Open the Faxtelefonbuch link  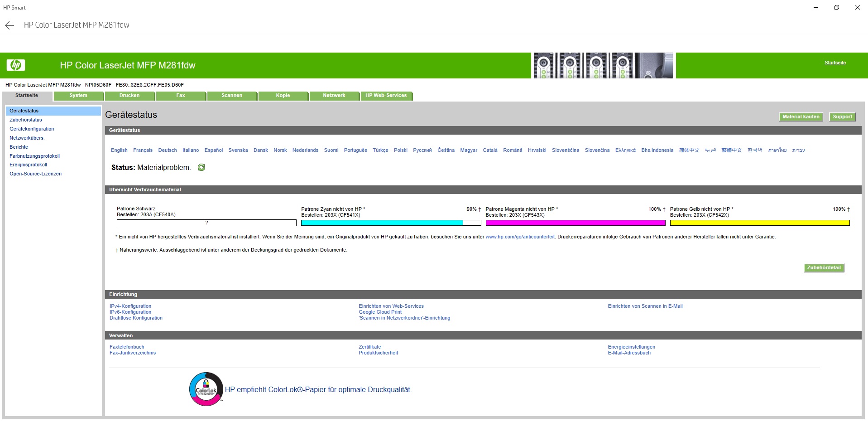pyautogui.click(x=127, y=347)
